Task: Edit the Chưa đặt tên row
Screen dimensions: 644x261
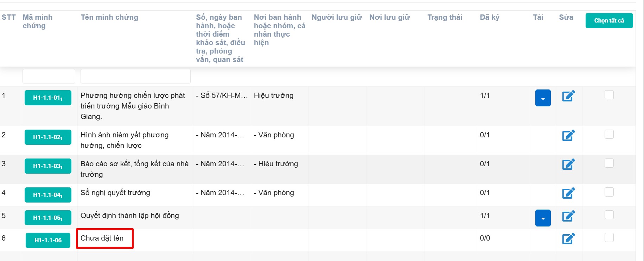Action: (x=568, y=238)
